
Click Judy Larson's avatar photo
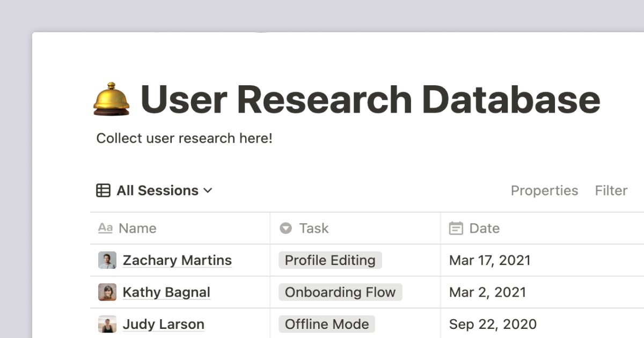tap(107, 324)
